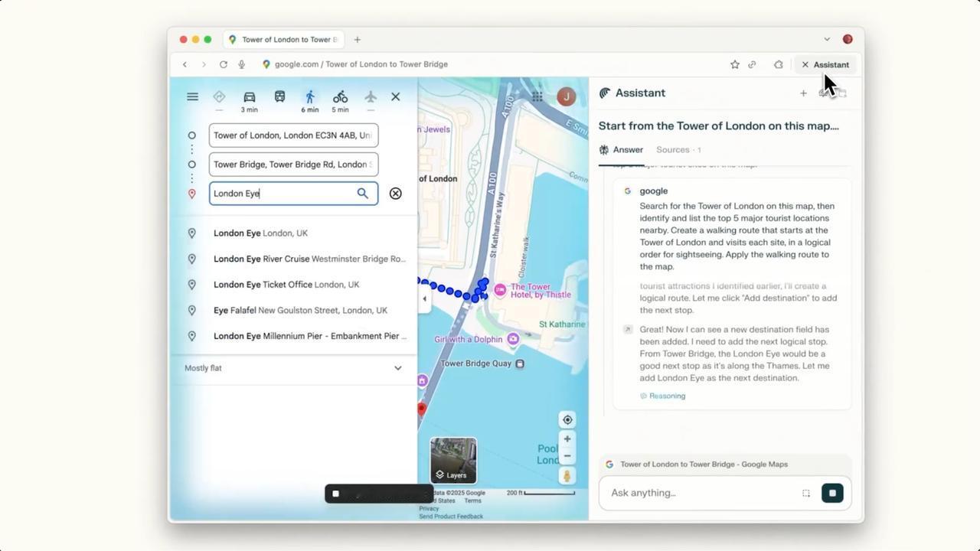Screen dimensions: 980x551
Task: Click the red destination pin on map
Action: click(x=421, y=410)
